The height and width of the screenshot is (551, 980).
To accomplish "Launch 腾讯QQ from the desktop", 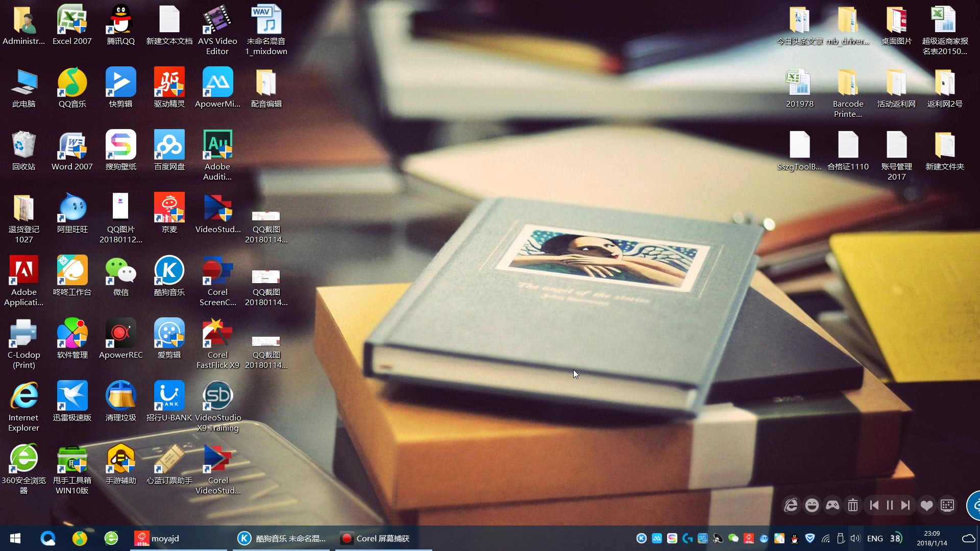I will 121,26.
